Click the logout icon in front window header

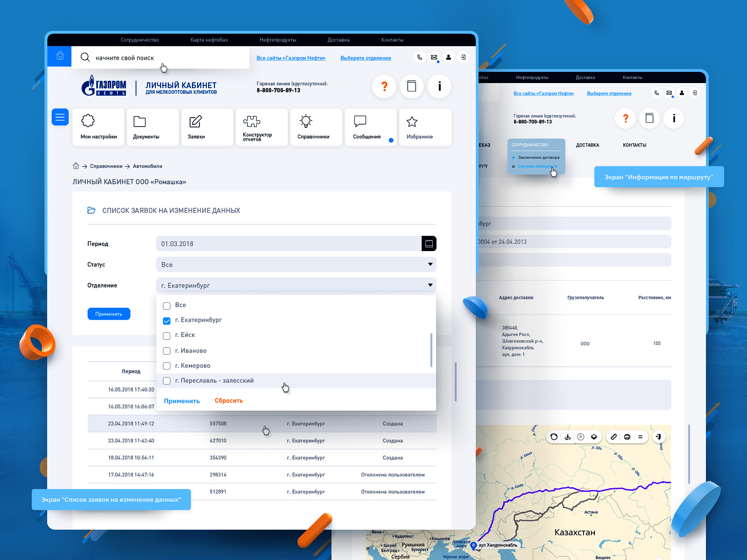click(463, 57)
